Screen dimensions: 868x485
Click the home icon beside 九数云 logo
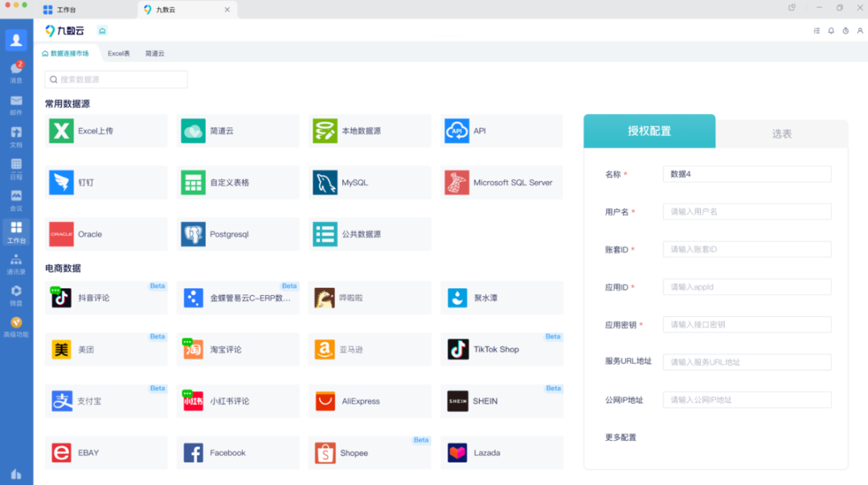coord(102,31)
